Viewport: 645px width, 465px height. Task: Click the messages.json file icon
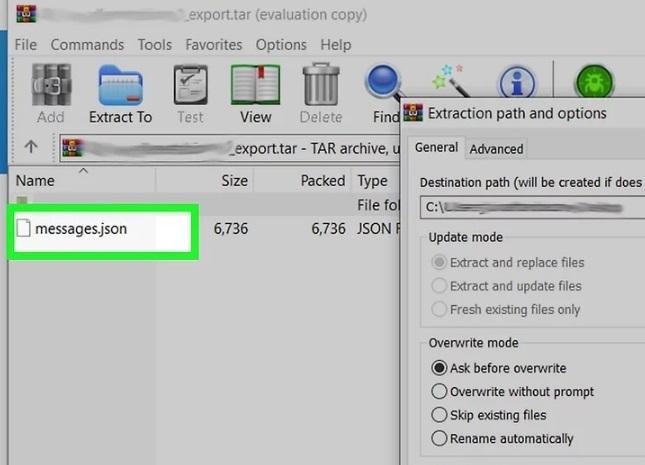pyautogui.click(x=23, y=228)
